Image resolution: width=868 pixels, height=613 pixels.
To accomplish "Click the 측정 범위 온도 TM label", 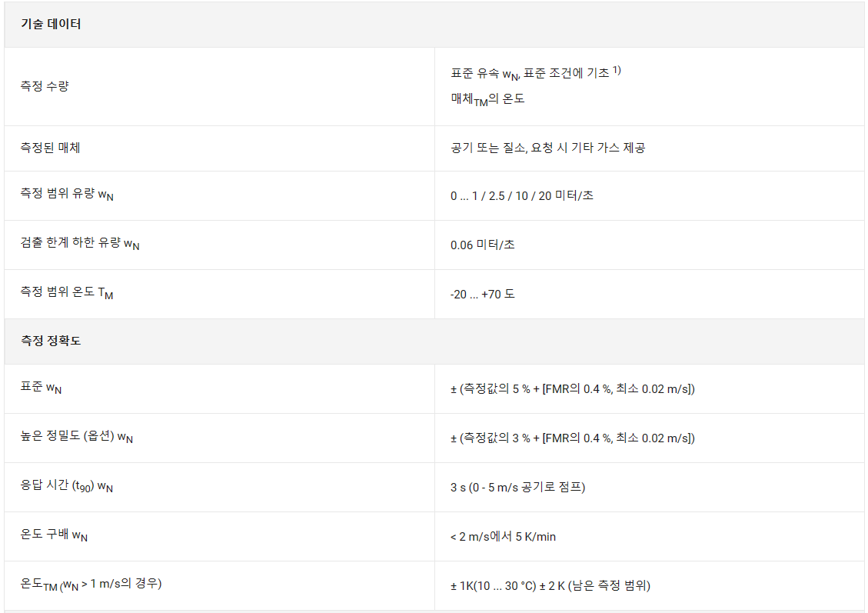I will click(67, 294).
